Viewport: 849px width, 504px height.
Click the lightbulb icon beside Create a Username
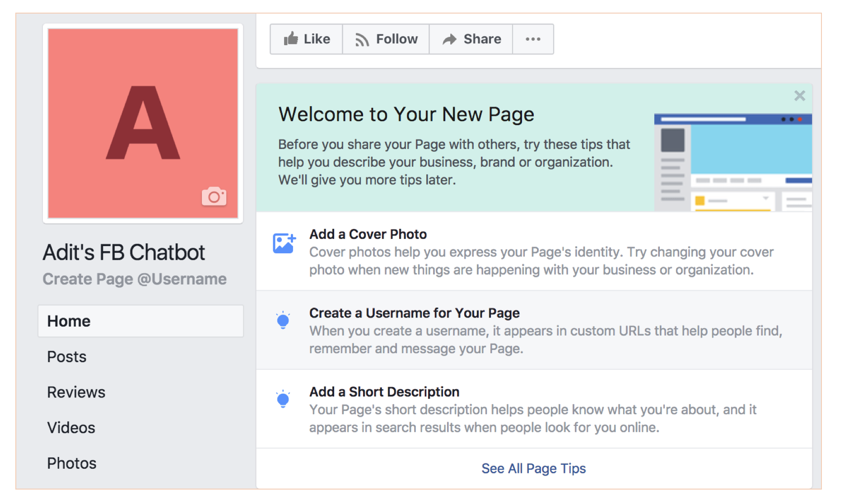point(283,320)
